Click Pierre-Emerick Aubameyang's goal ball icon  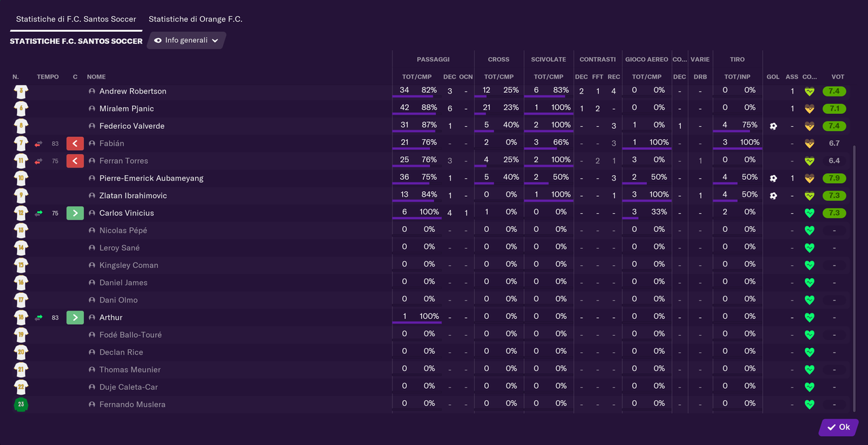(773, 178)
